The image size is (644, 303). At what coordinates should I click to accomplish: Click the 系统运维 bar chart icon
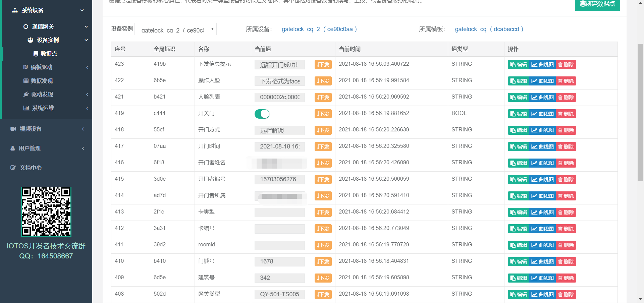pos(26,108)
